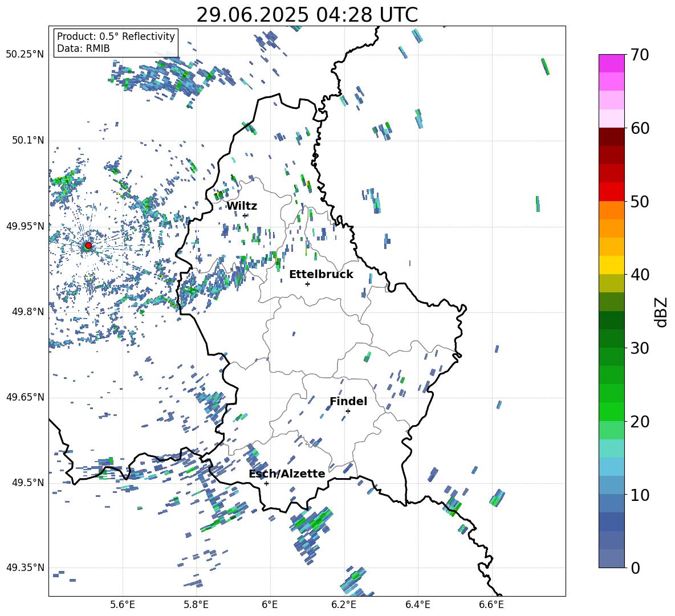Click the 6.4°E longitude label
Viewport: 675px width, 616px height.
click(x=417, y=605)
